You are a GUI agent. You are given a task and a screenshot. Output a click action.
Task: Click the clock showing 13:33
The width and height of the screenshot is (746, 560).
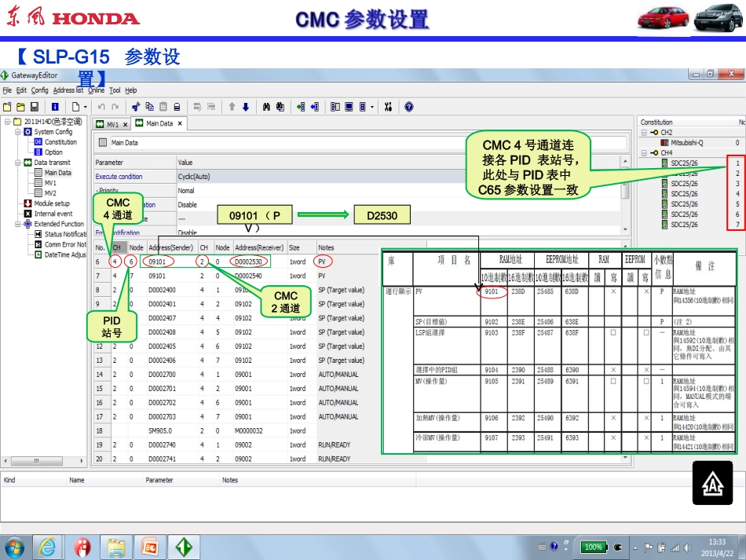pyautogui.click(x=717, y=542)
